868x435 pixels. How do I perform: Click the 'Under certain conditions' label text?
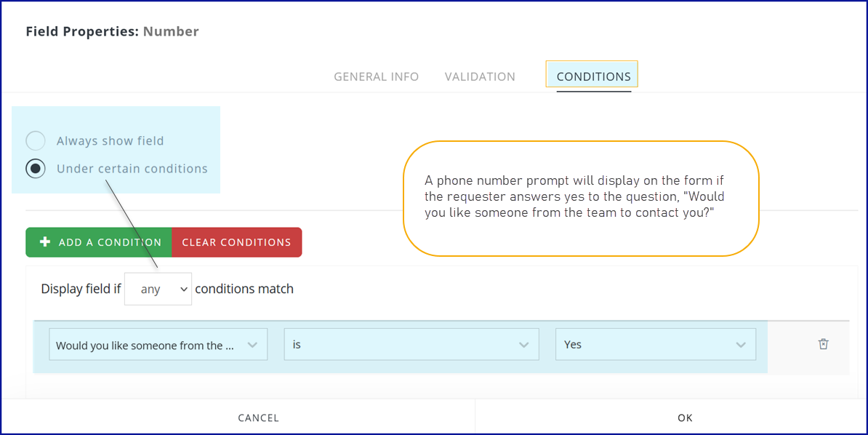132,169
